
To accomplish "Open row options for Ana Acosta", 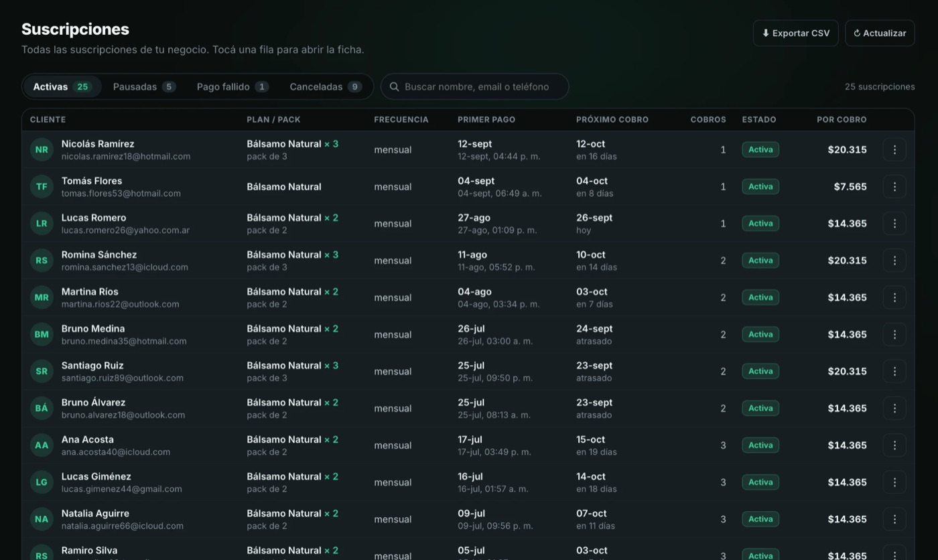I will click(x=894, y=445).
